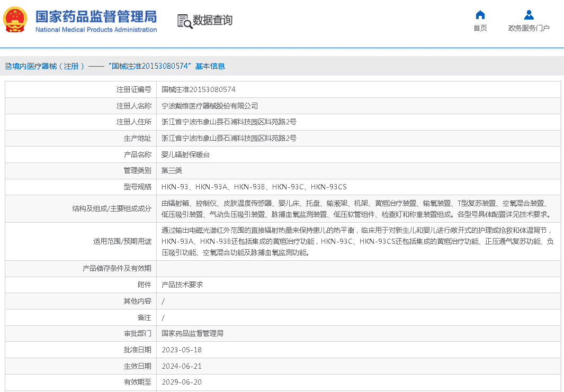564x392 pixels.
Task: Click the 产品名称 row label
Action: [137, 155]
